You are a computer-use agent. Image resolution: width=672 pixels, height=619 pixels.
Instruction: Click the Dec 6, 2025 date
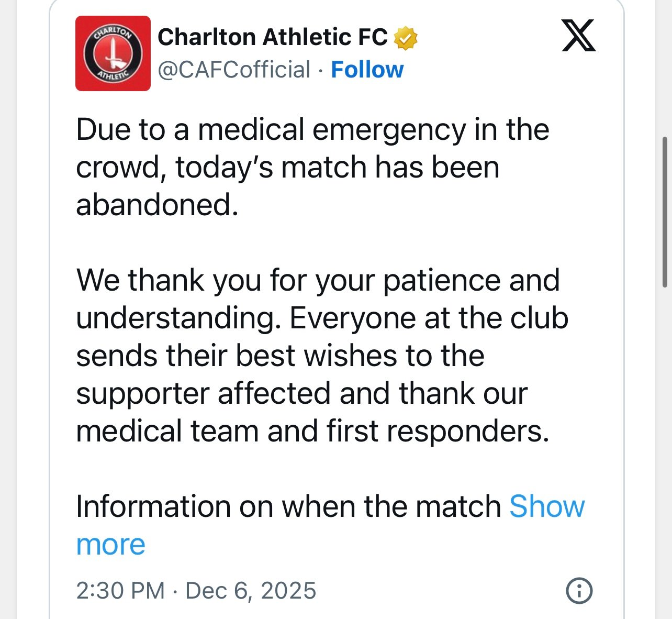coord(251,591)
